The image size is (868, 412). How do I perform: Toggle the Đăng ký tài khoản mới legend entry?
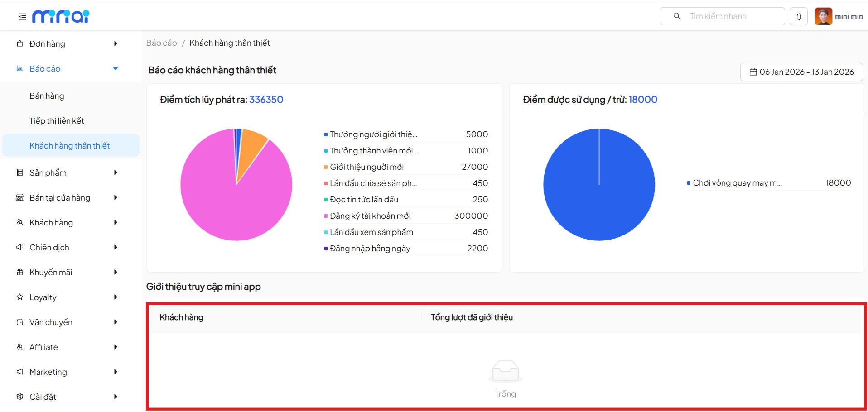(x=370, y=216)
